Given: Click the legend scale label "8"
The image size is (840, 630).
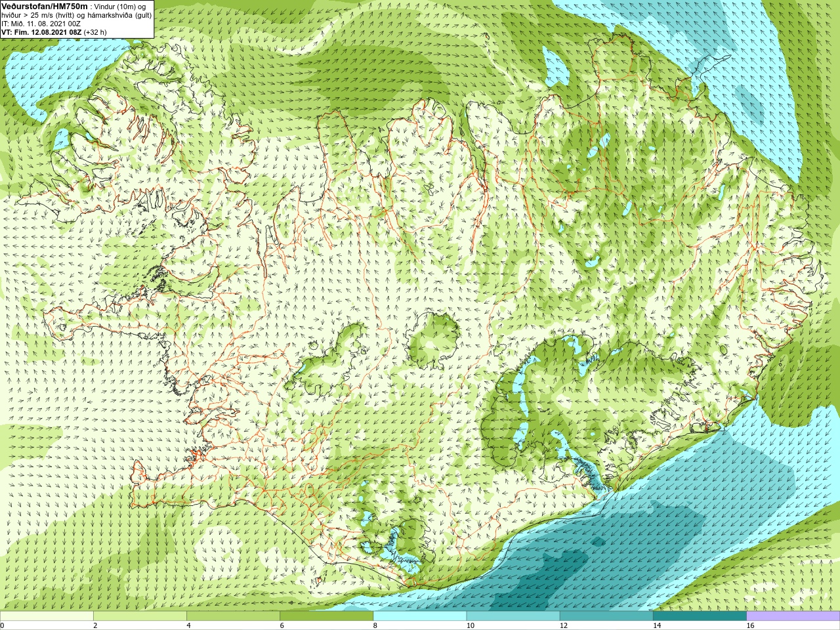Looking at the screenshot, I should pos(375,625).
